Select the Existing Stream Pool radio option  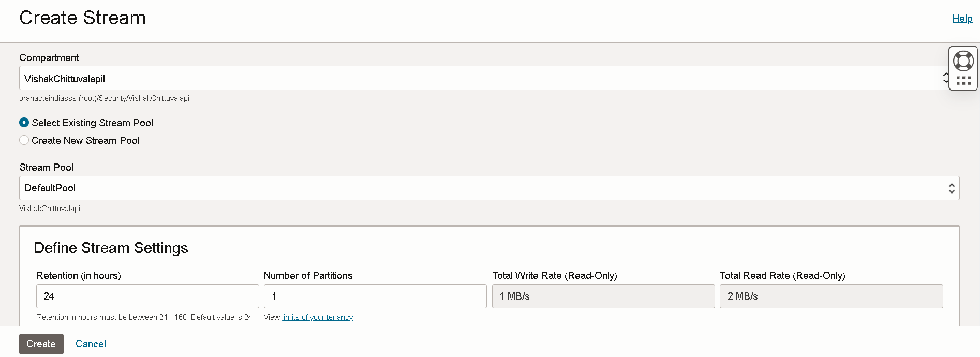click(24, 123)
